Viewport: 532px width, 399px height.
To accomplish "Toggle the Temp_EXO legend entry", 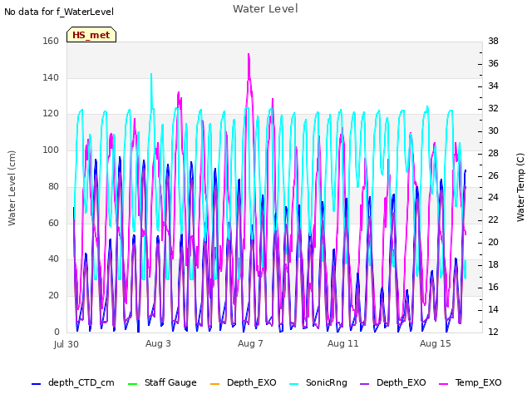I will (470, 382).
